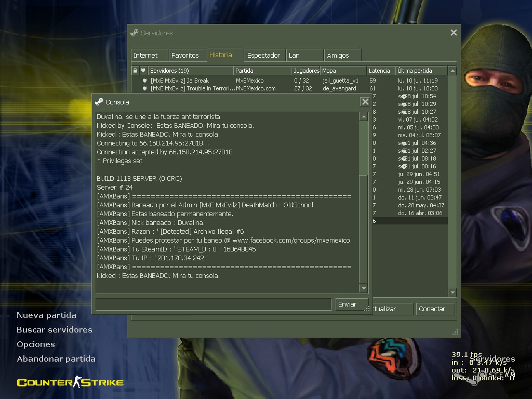The height and width of the screenshot is (399, 532).
Task: Click the secure shield column header icon
Action: click(x=143, y=71)
